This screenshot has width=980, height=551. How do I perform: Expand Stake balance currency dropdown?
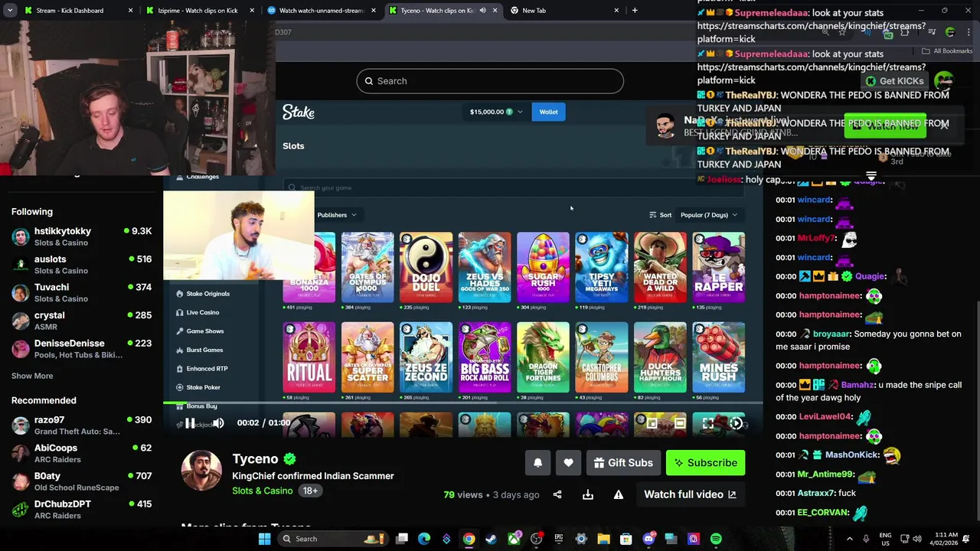[x=496, y=112]
